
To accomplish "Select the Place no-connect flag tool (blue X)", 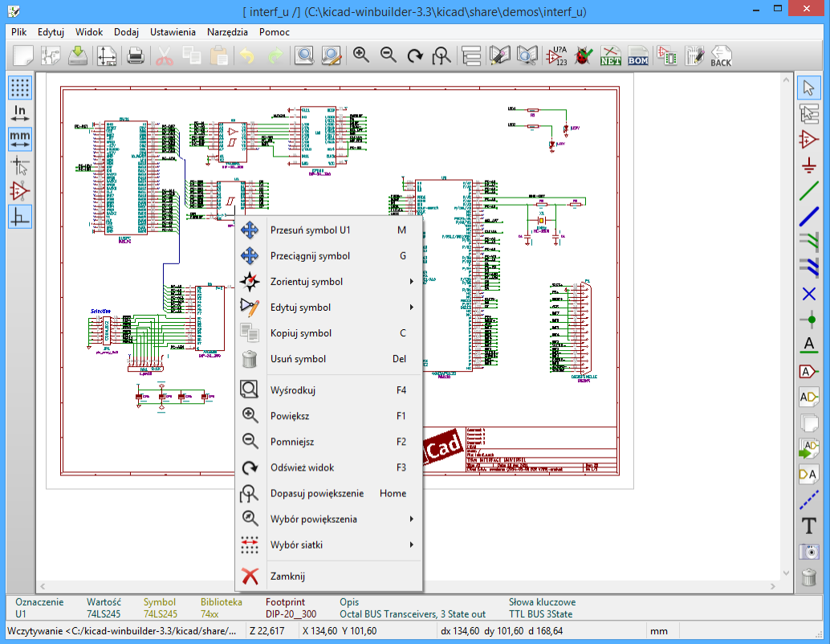I will (809, 294).
